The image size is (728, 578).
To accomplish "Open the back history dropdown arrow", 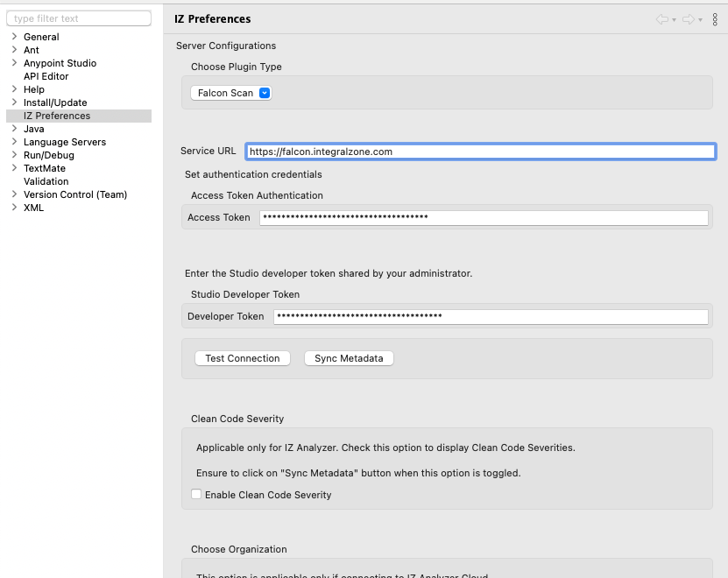I will 674,19.
